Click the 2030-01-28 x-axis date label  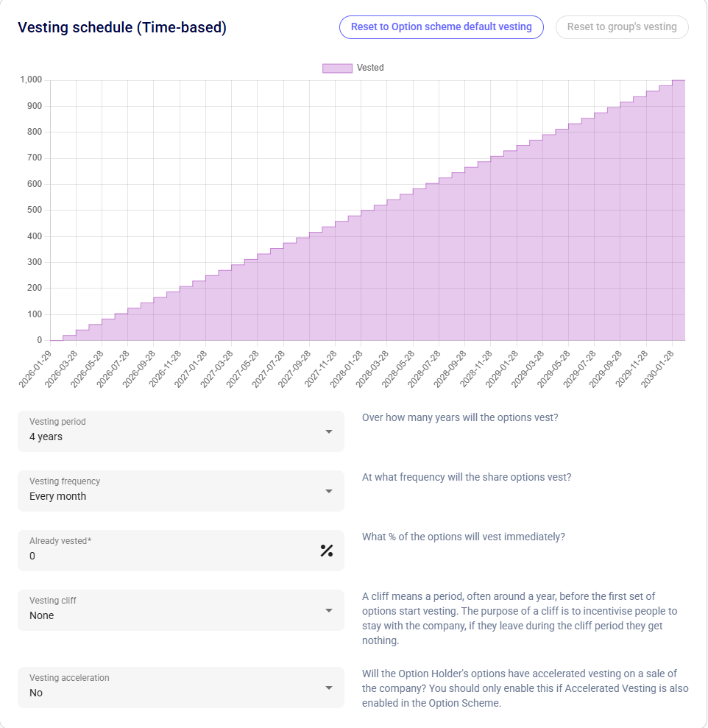659,367
